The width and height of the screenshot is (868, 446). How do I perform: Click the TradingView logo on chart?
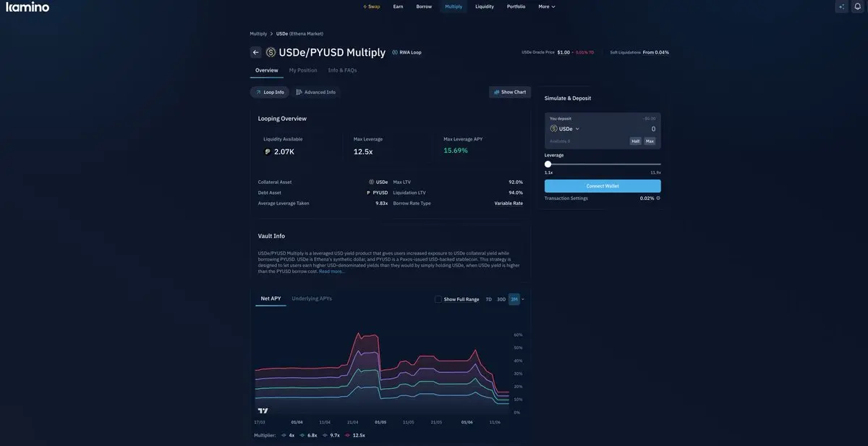tap(263, 411)
